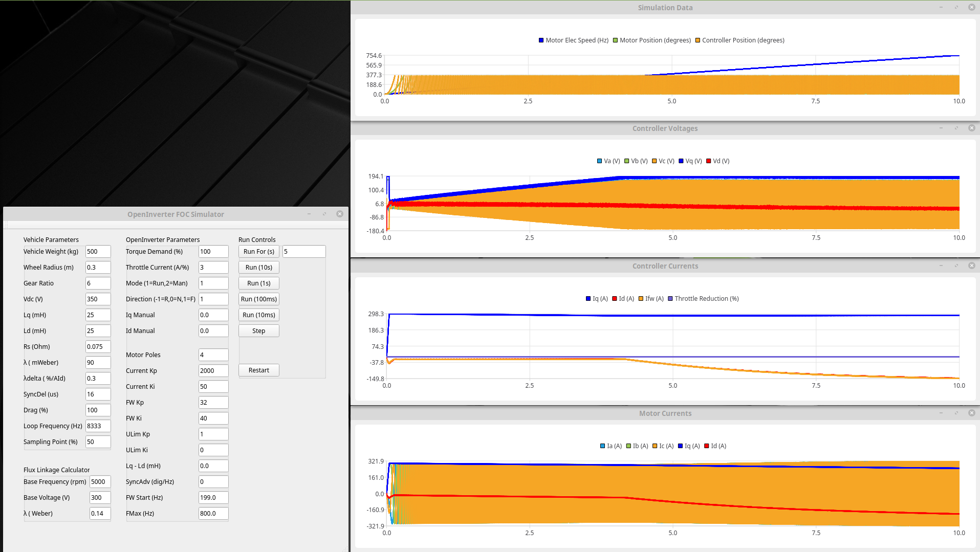Minimize the OpenInverter FOC Simulator window
The image size is (980, 552).
click(309, 214)
